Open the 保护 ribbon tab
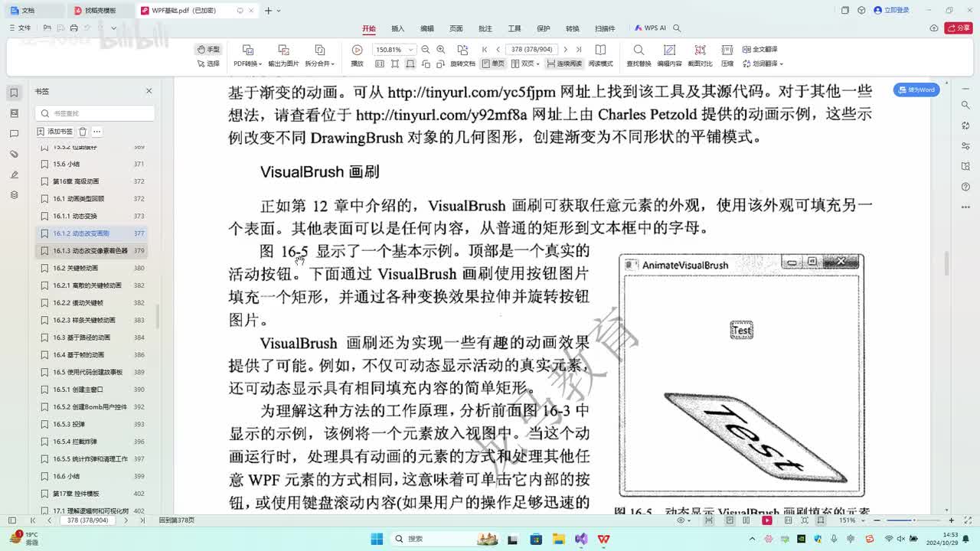This screenshot has width=980, height=551. (544, 28)
